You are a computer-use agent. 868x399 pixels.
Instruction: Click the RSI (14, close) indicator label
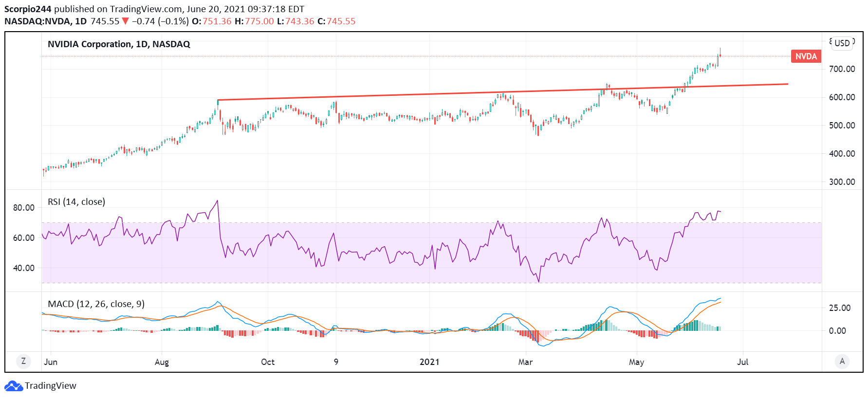(x=76, y=202)
